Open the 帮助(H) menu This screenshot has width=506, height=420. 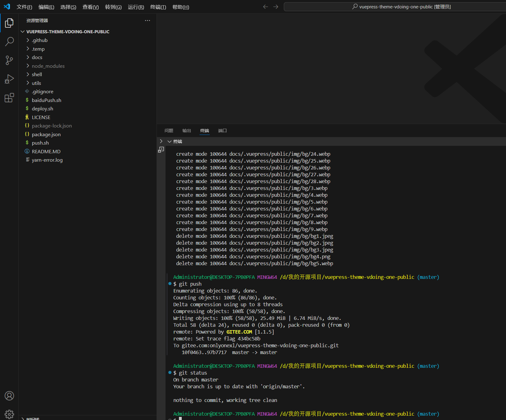tap(181, 7)
